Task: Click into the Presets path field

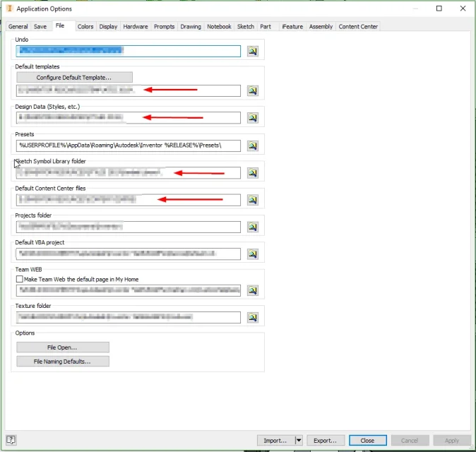Action: click(x=128, y=145)
